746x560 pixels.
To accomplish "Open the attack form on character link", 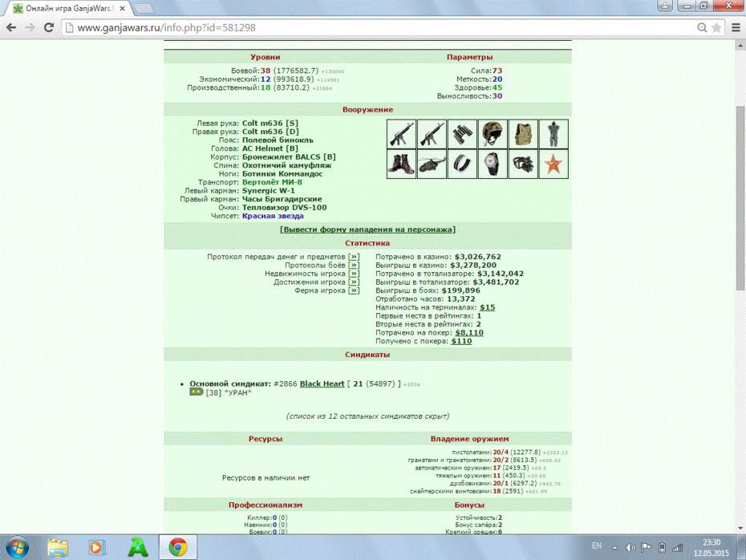I will pos(367,229).
